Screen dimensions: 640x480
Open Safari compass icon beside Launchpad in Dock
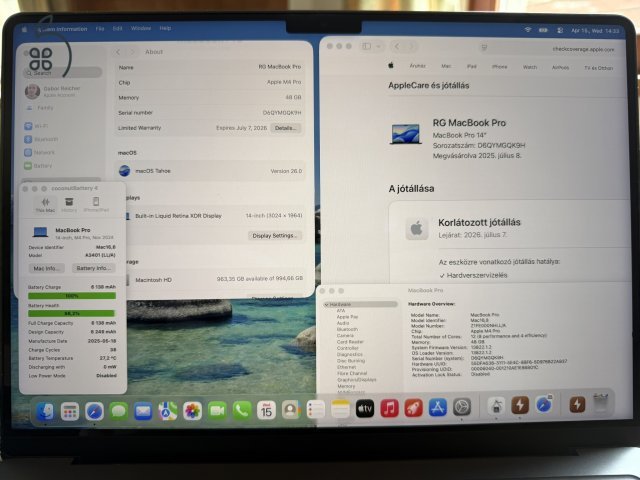(x=94, y=411)
